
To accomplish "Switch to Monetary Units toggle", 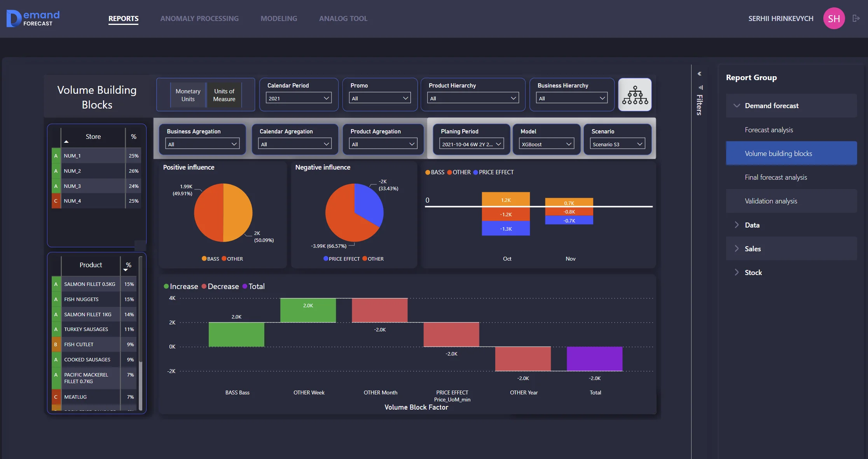I will click(188, 95).
